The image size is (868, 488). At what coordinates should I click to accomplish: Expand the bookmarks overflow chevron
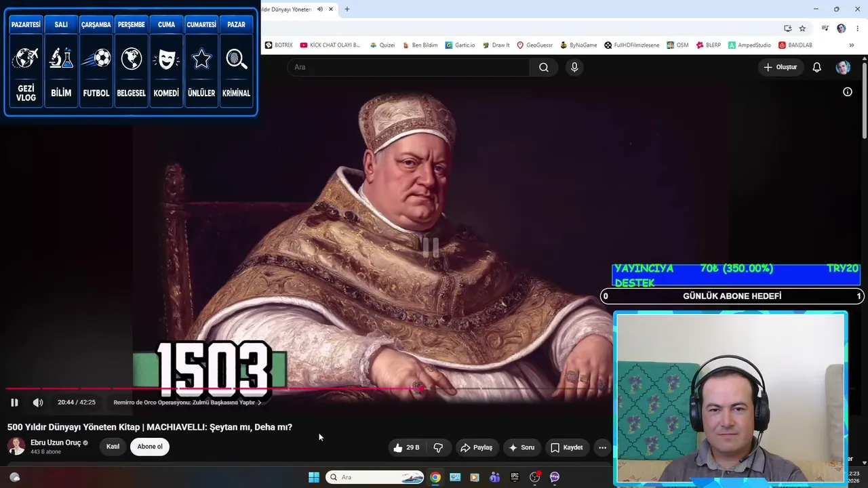click(852, 45)
